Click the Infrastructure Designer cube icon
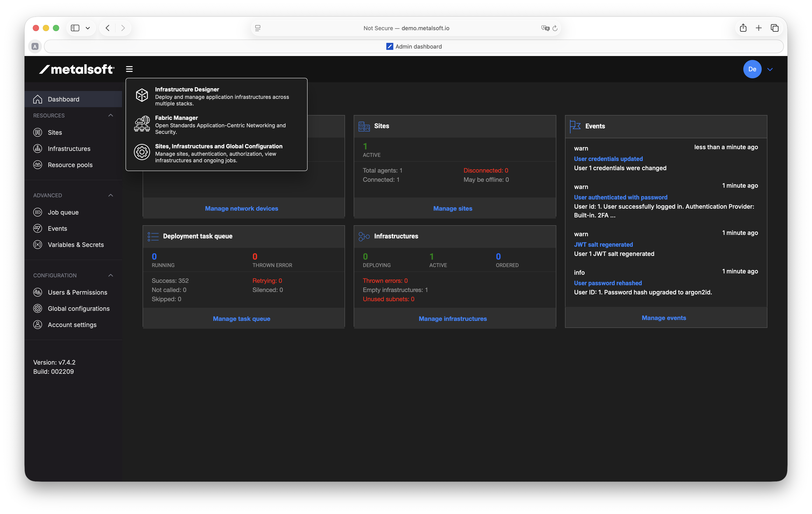 pyautogui.click(x=142, y=95)
